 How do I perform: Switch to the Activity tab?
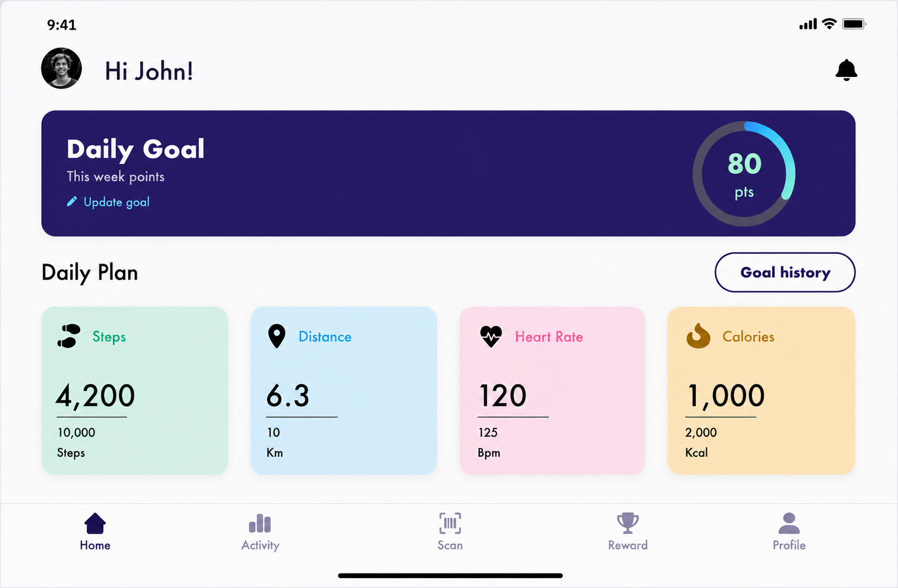click(260, 531)
